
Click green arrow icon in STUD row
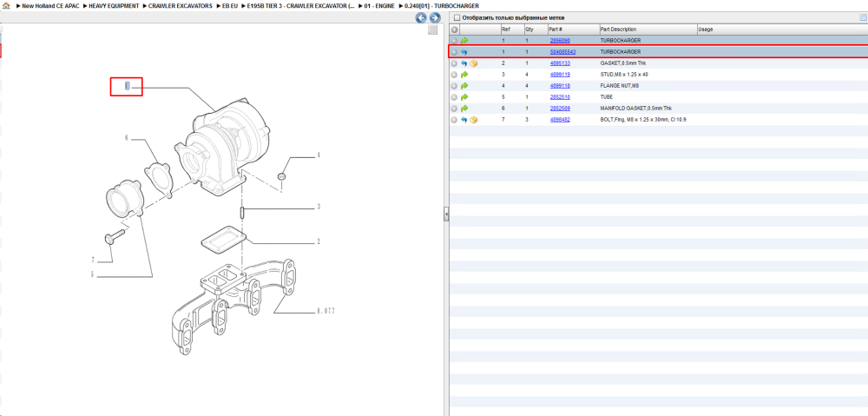click(464, 75)
